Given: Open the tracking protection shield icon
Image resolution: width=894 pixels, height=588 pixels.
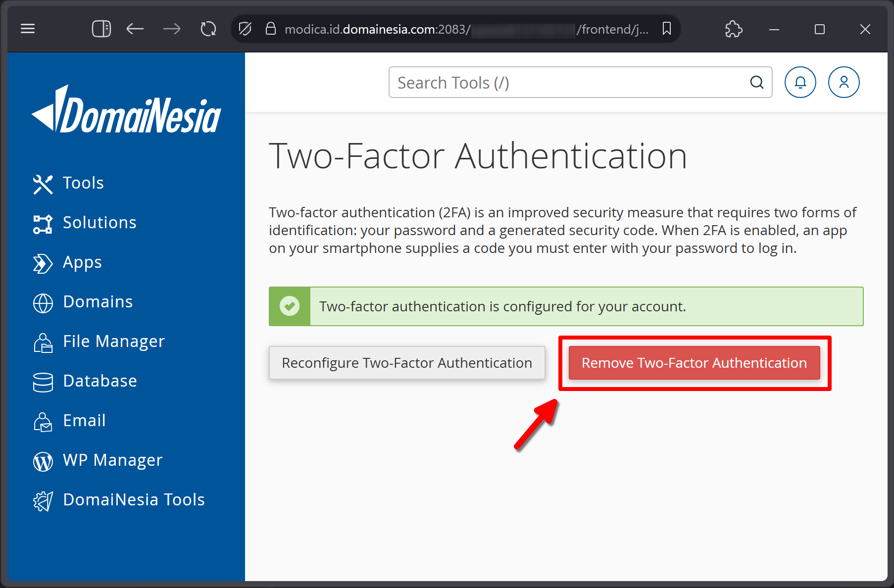Looking at the screenshot, I should [x=245, y=29].
